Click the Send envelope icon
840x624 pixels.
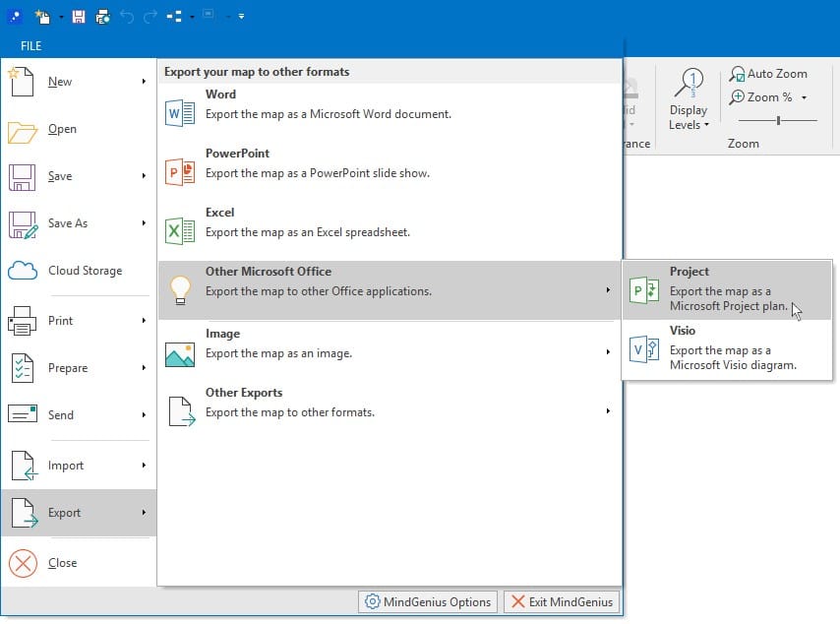23,414
